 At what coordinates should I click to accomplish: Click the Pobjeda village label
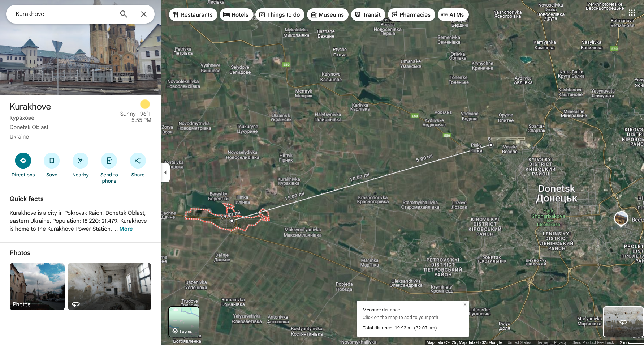pyautogui.click(x=344, y=287)
